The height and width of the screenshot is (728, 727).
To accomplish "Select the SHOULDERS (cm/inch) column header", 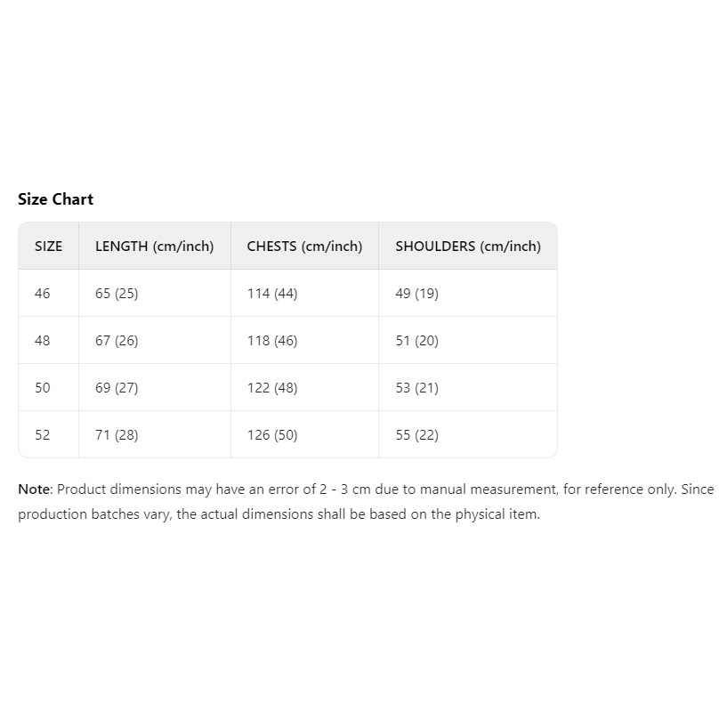I will click(x=468, y=247).
